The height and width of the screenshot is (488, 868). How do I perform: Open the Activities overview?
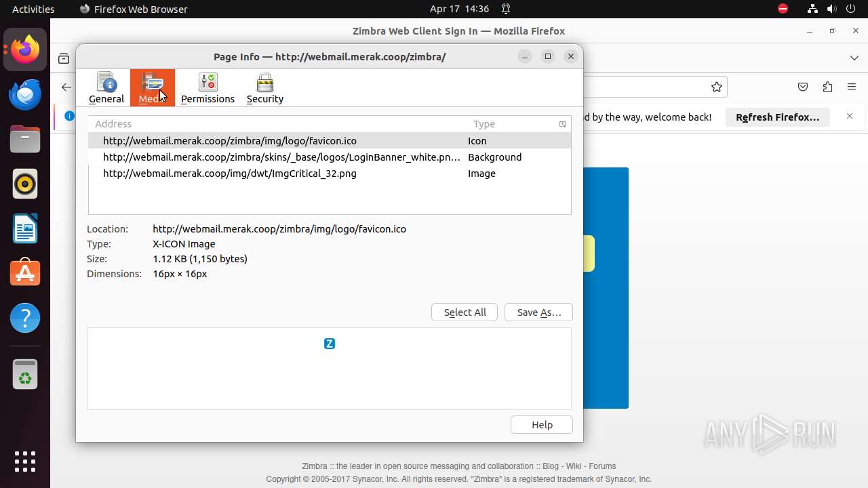click(x=33, y=9)
